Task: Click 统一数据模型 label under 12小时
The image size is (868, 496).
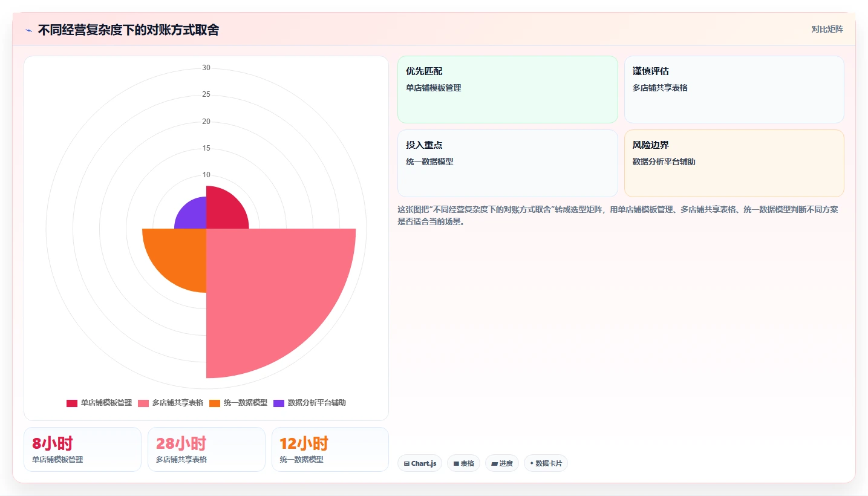Action: (301, 460)
